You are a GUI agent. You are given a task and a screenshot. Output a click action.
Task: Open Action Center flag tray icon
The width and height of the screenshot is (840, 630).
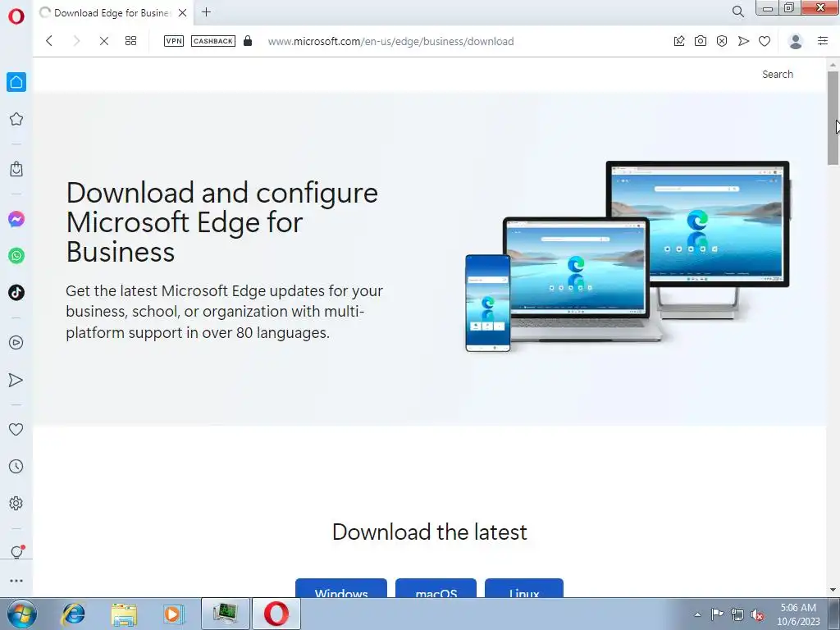point(717,614)
